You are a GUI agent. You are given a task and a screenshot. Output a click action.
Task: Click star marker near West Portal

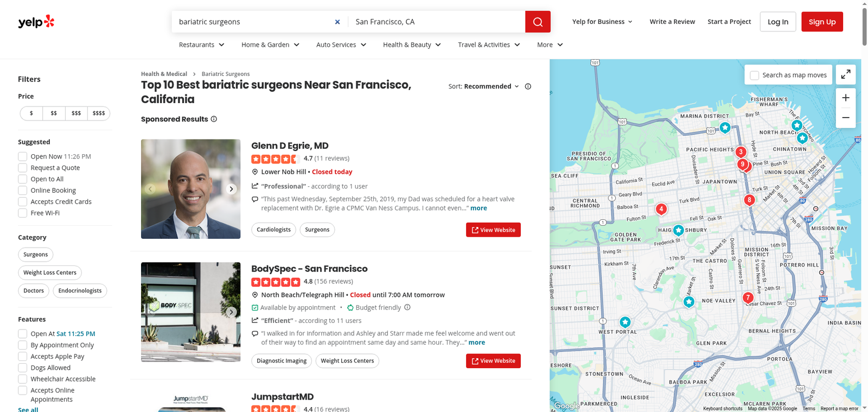625,322
